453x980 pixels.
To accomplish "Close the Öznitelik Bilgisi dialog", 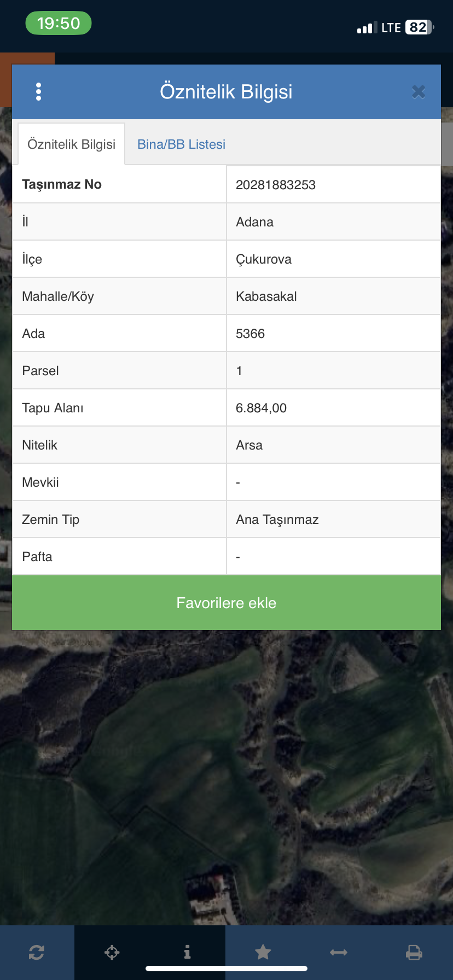I will (419, 92).
